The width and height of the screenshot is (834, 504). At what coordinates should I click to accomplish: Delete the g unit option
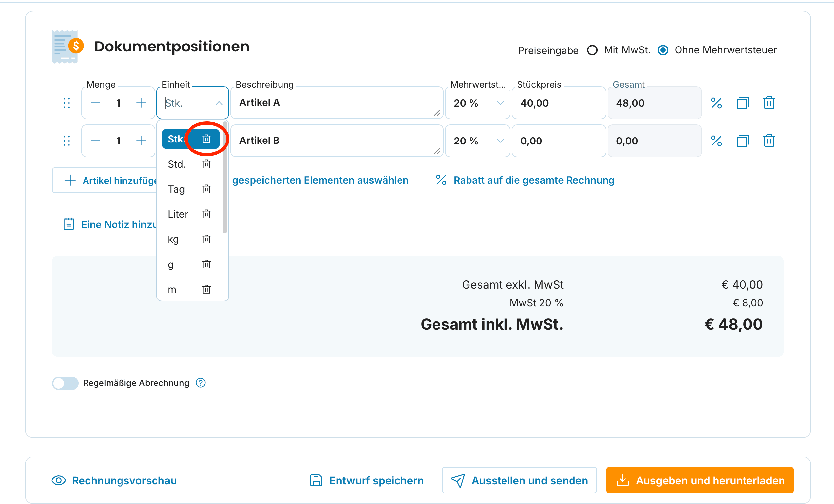coord(206,264)
